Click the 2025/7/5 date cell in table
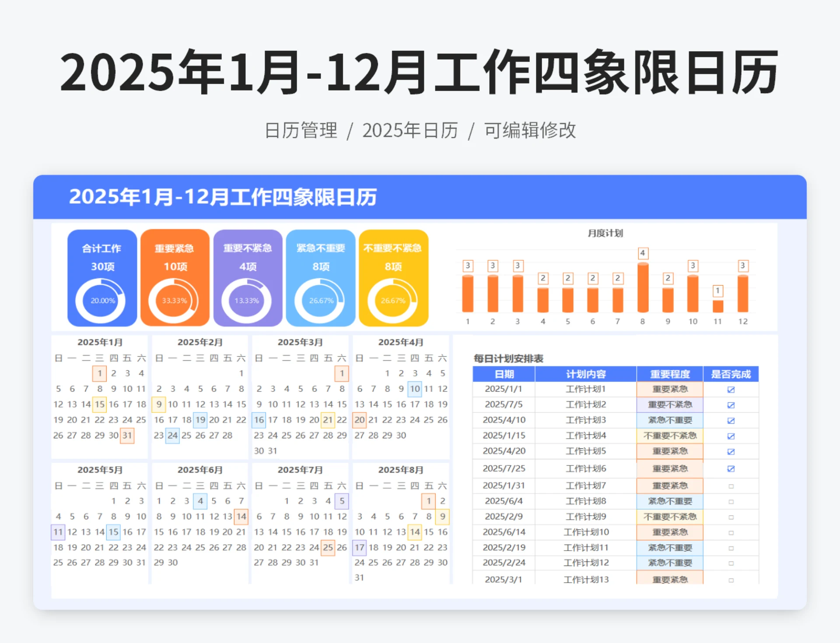The height and width of the screenshot is (643, 840). [x=503, y=404]
